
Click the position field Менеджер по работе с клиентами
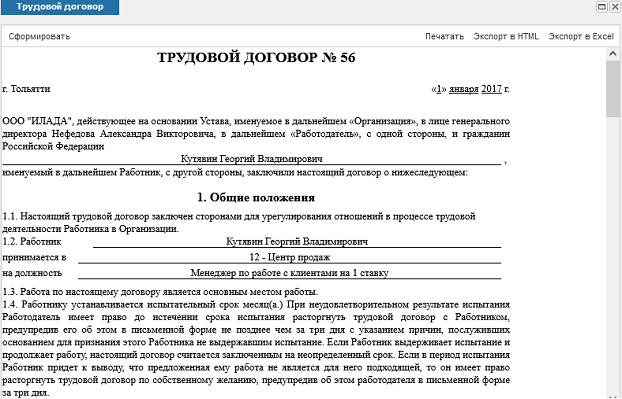point(290,273)
